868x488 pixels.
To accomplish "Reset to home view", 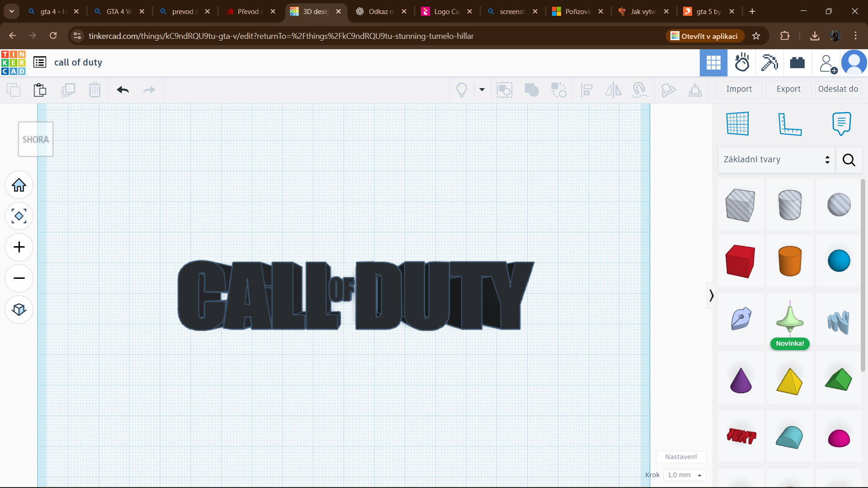I will click(x=19, y=185).
